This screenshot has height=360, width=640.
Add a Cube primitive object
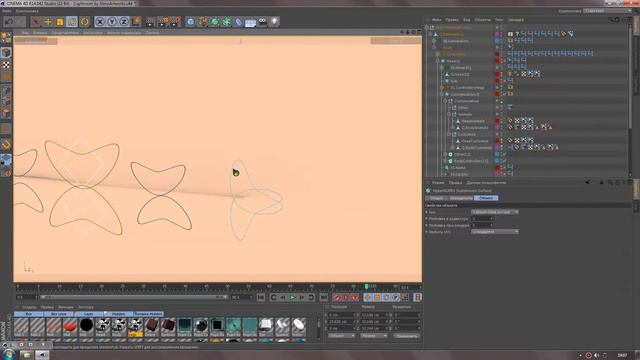pos(191,21)
